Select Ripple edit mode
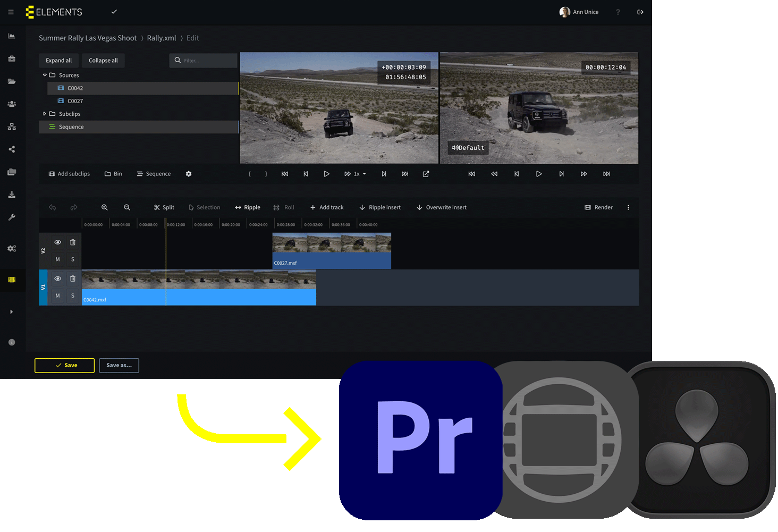 (248, 207)
